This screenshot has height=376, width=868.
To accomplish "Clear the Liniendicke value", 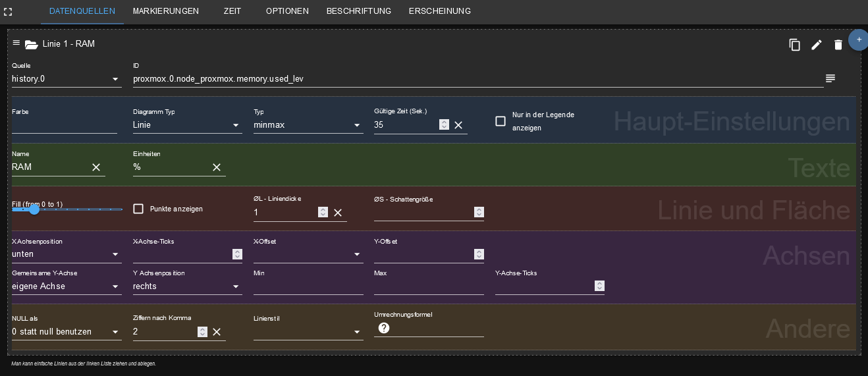I will point(338,212).
